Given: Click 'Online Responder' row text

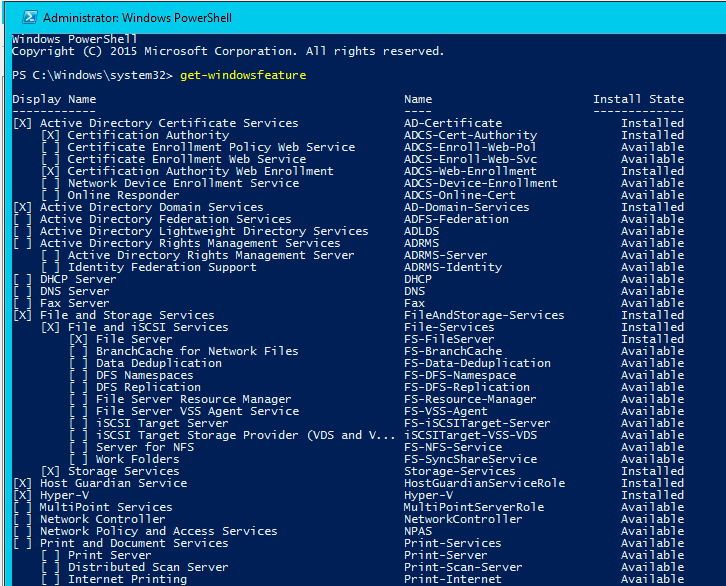Looking at the screenshot, I should (x=123, y=195).
